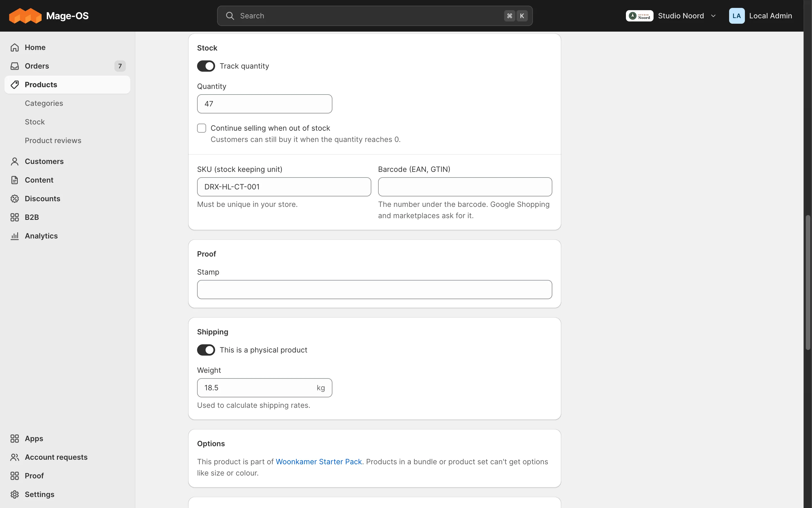Open the Woonkamer Starter Pack link
This screenshot has width=812, height=508.
319,462
